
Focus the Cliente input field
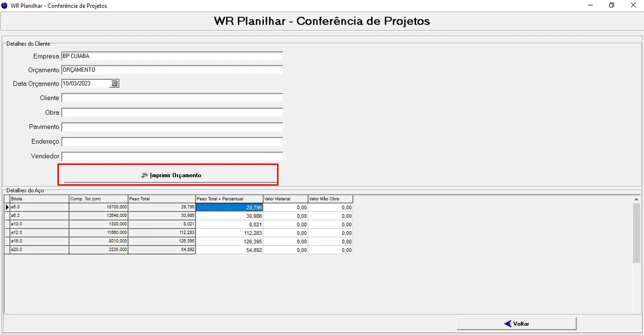coord(172,98)
